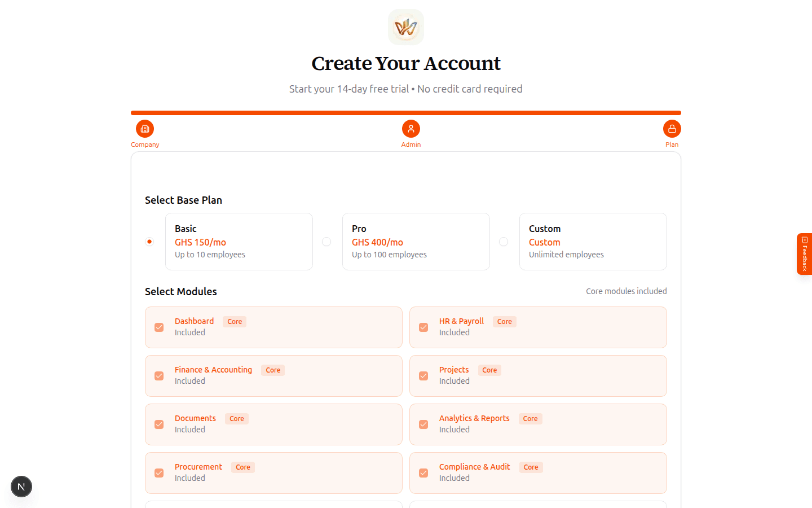The width and height of the screenshot is (812, 508).
Task: Click the 'Select Modules' heading
Action: pyautogui.click(x=181, y=291)
